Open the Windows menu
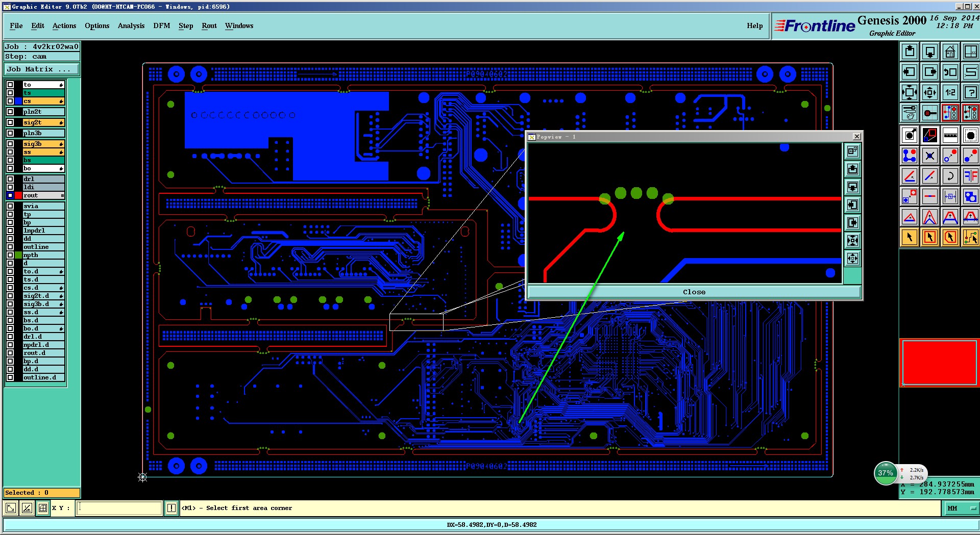The image size is (980, 535). 239,26
